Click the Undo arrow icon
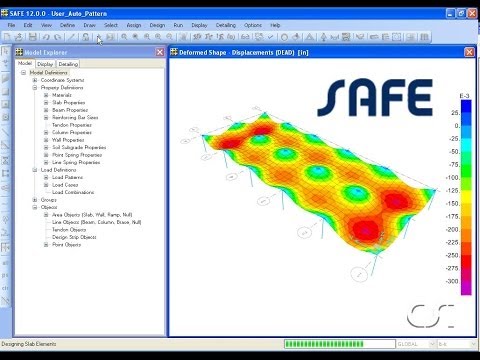Image resolution: width=480 pixels, height=360 pixels. [x=46, y=37]
